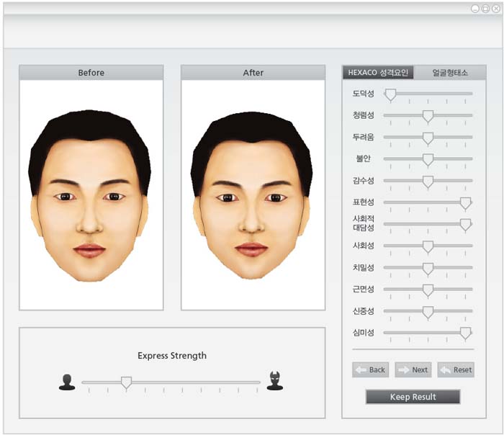Click the 심미성 slider handle
The image size is (504, 435).
pos(465,334)
